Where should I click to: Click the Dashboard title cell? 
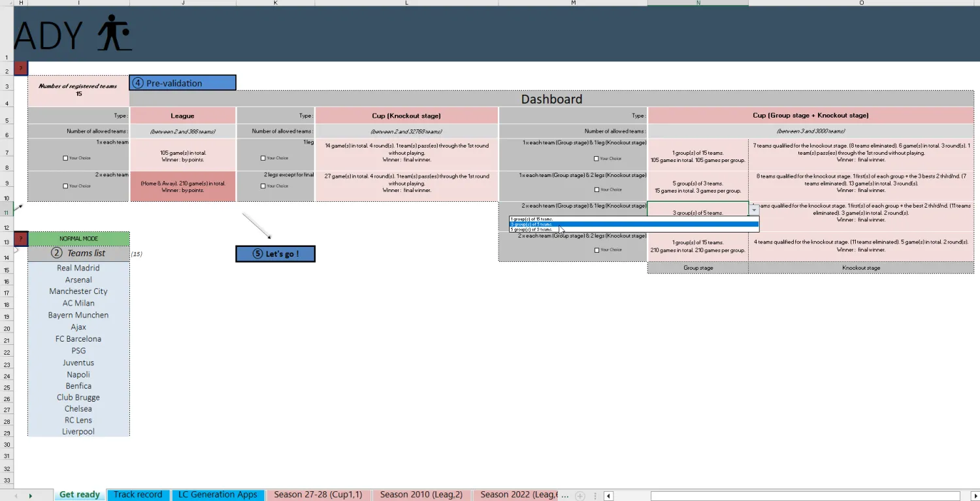coord(551,99)
